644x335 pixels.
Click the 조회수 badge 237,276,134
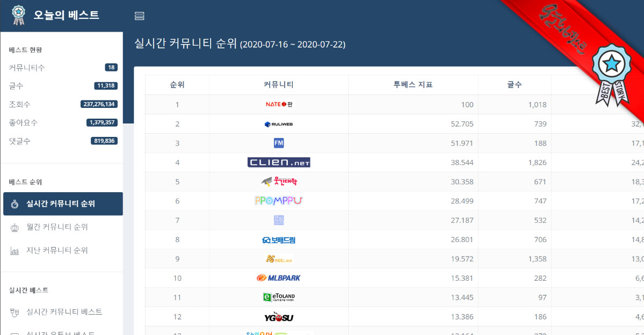(99, 104)
